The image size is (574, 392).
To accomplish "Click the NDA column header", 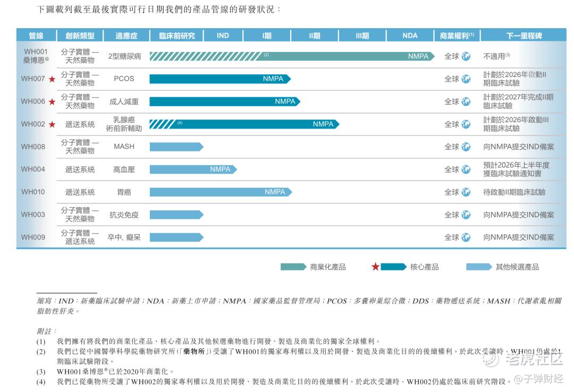I will (x=410, y=36).
